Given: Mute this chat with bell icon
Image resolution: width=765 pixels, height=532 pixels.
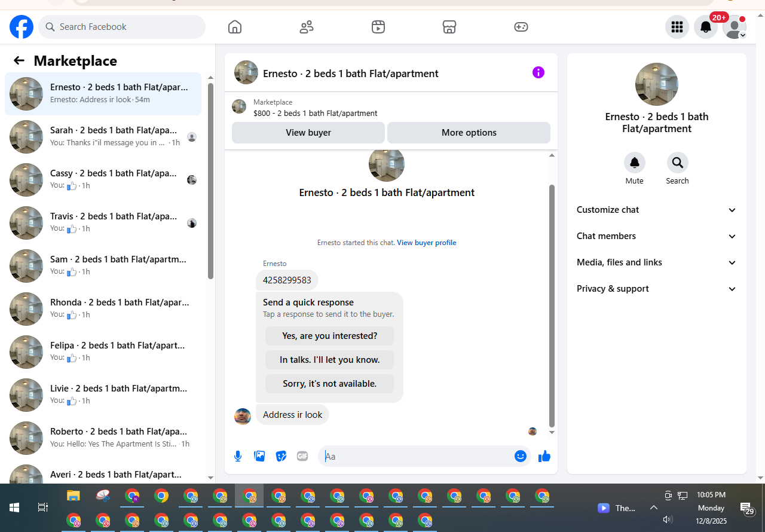Looking at the screenshot, I should pyautogui.click(x=635, y=163).
